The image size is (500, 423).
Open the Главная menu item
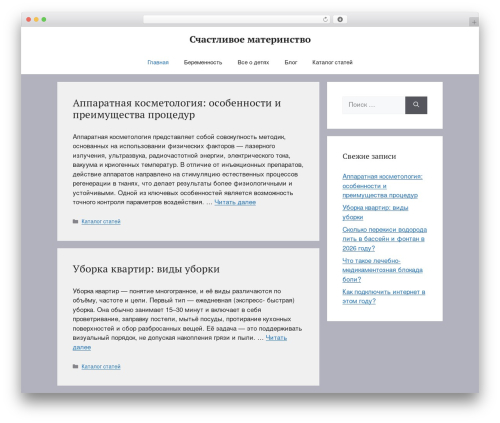[x=158, y=62]
